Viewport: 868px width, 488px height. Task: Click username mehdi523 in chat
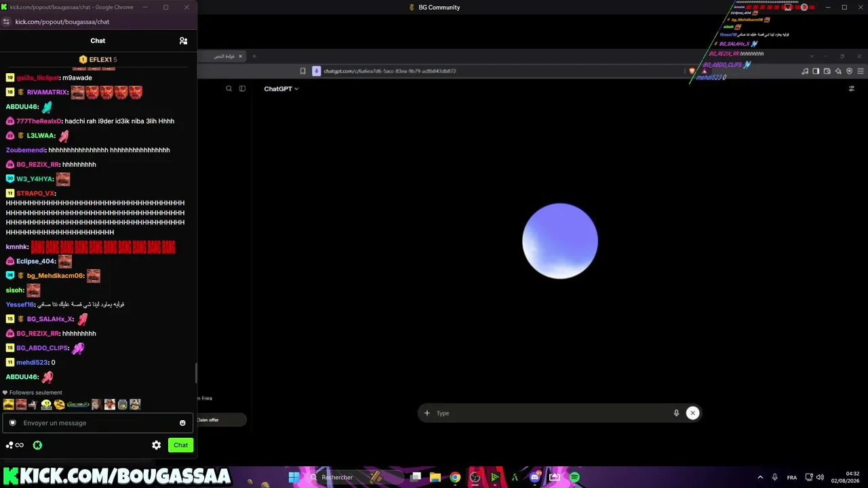point(33,363)
